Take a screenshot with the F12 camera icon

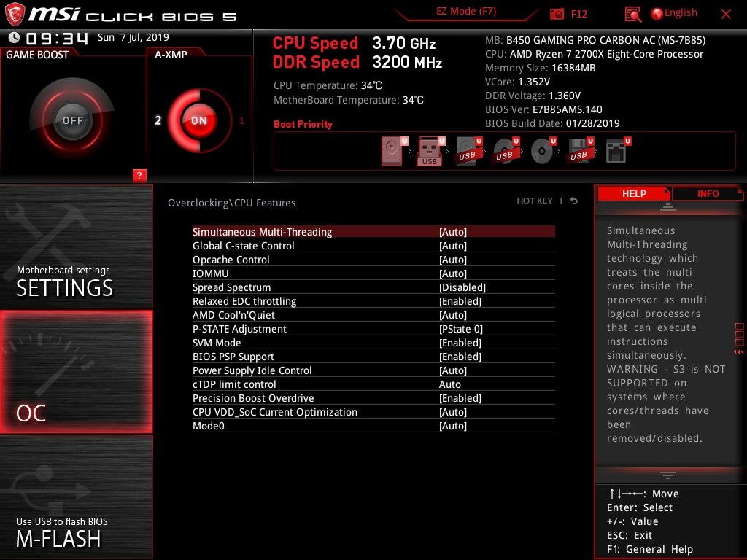[x=557, y=14]
